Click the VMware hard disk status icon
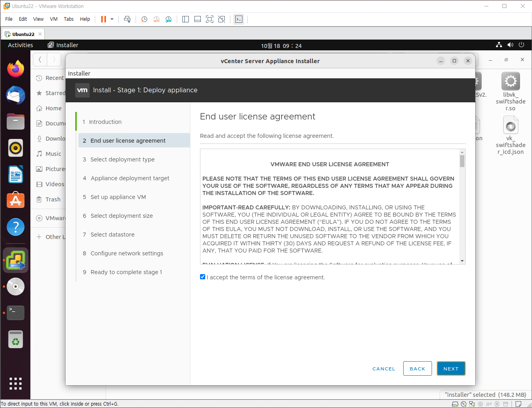 (x=455, y=404)
